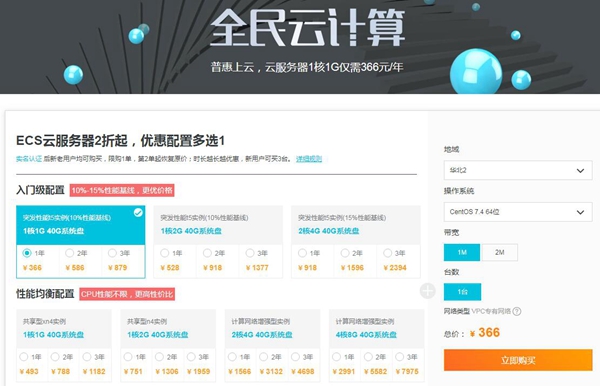Select 3年 for entry-level 1核2G at ¥1377
The width and height of the screenshot is (600, 386).
(250, 253)
